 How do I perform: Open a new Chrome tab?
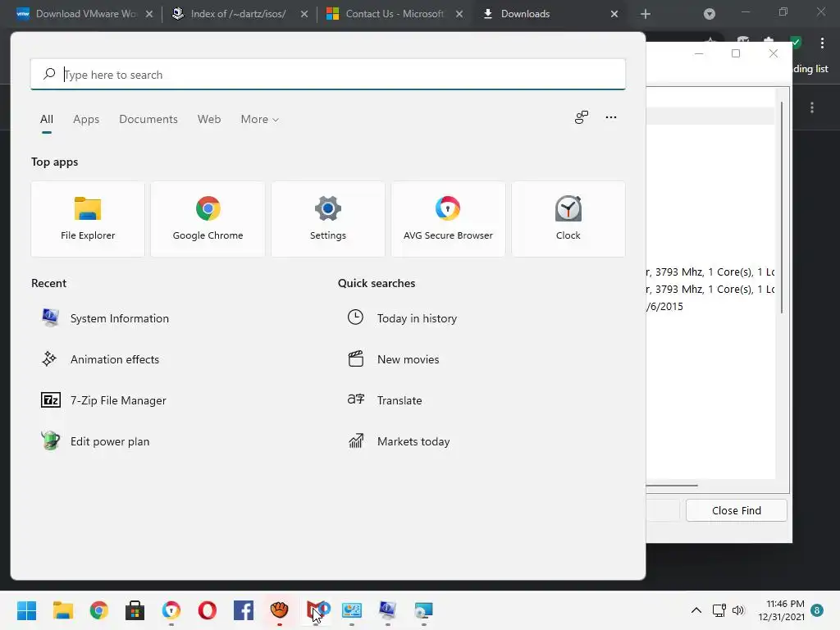646,14
